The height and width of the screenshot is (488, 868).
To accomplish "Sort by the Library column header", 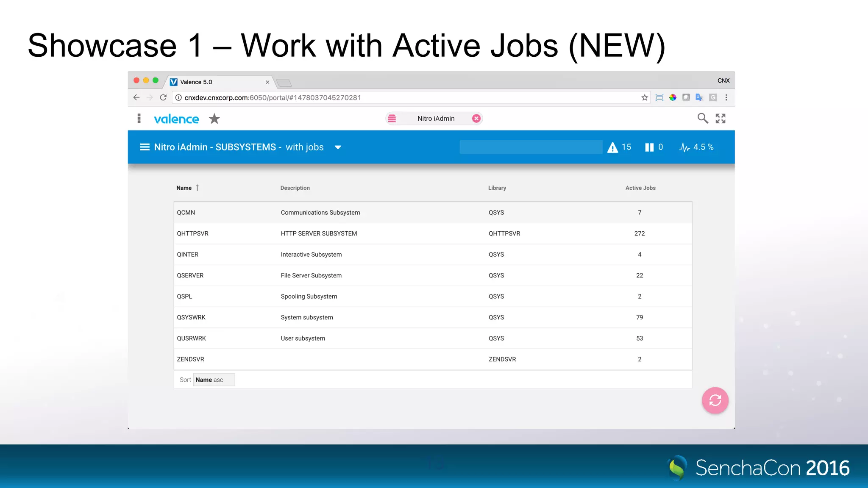I will click(497, 188).
